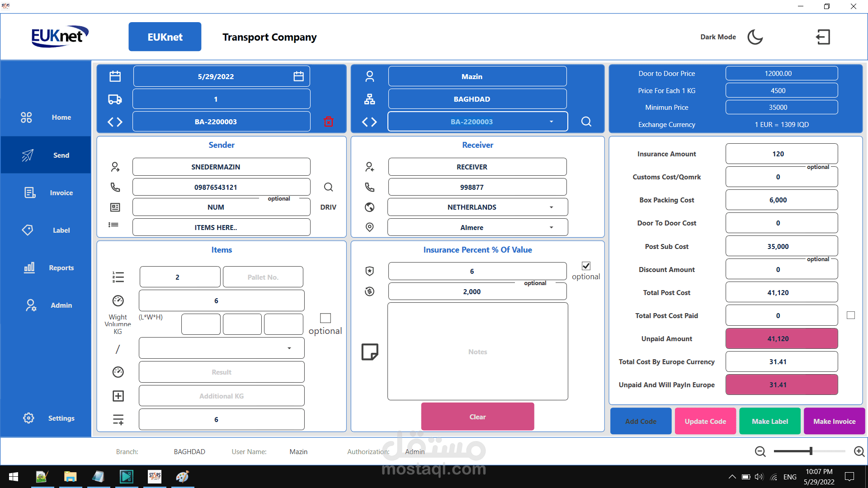Open Home in the sidebar
The width and height of the screenshot is (868, 488).
(x=46, y=117)
